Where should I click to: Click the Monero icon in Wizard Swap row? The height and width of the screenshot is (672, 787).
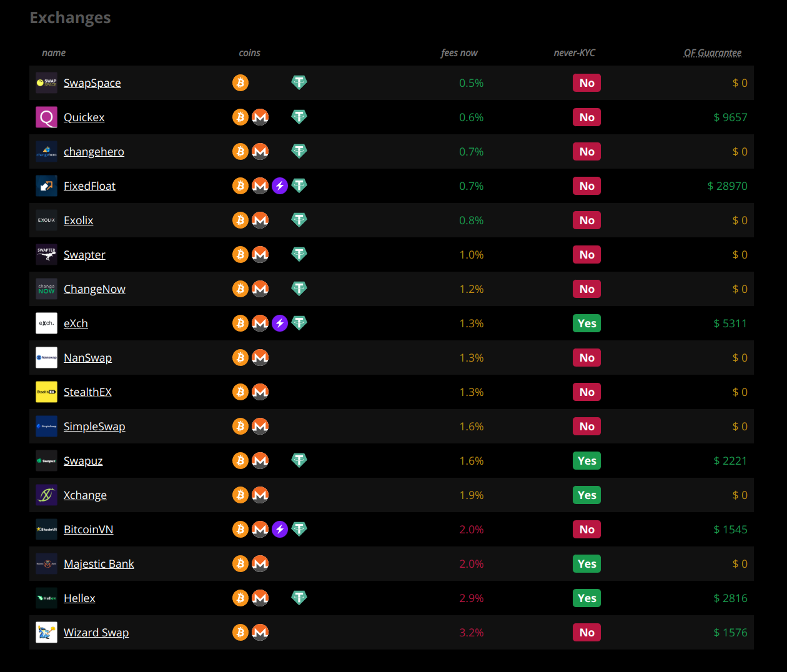[260, 632]
